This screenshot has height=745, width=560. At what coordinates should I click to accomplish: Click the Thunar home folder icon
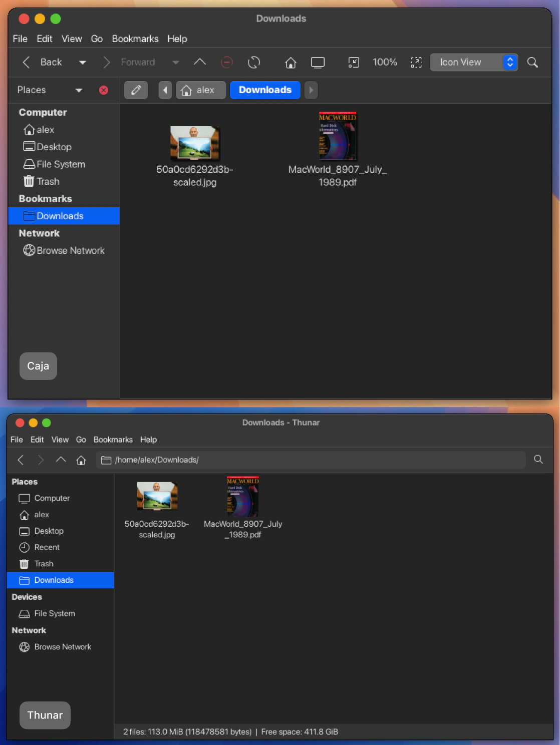coord(81,460)
